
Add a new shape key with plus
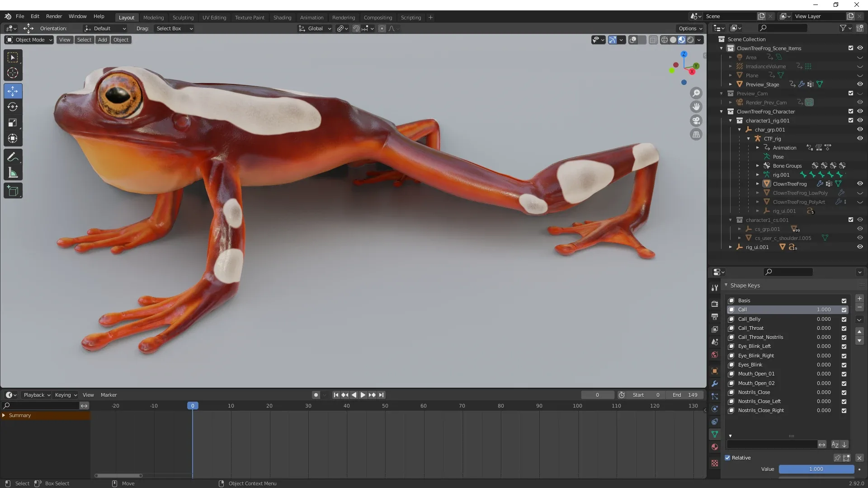(x=859, y=299)
